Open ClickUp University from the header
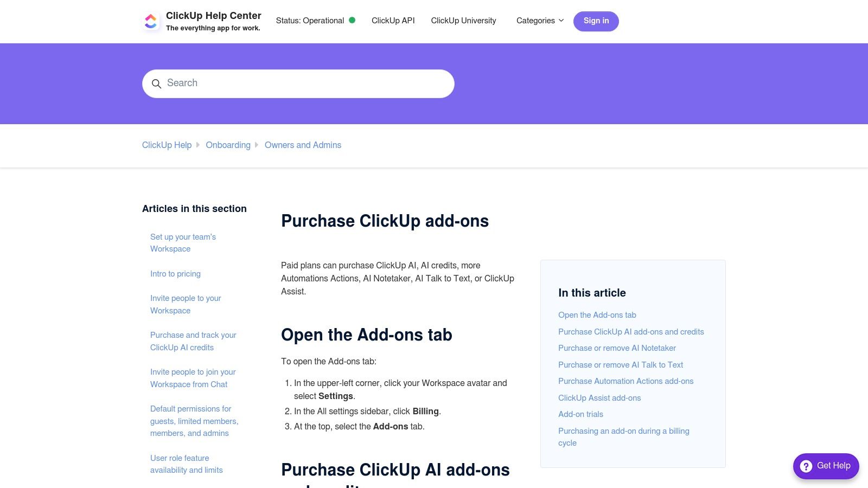Viewport: 868px width, 488px height. click(464, 21)
